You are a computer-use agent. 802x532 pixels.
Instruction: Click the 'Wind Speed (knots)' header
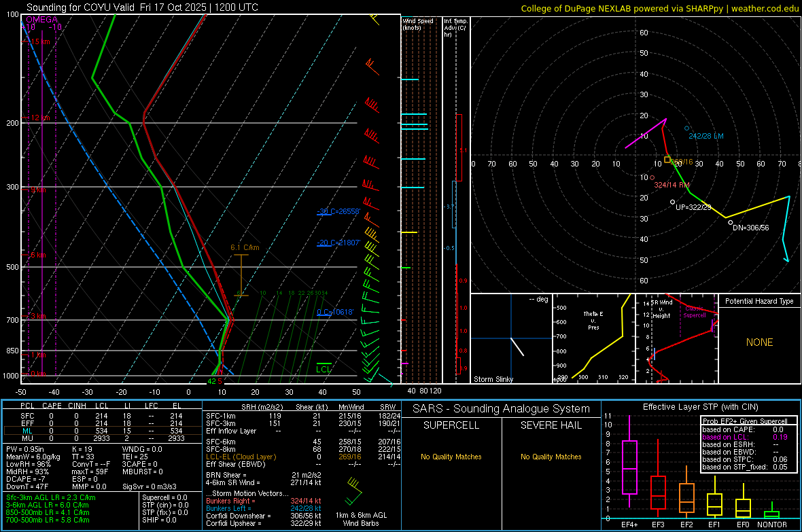tap(418, 24)
